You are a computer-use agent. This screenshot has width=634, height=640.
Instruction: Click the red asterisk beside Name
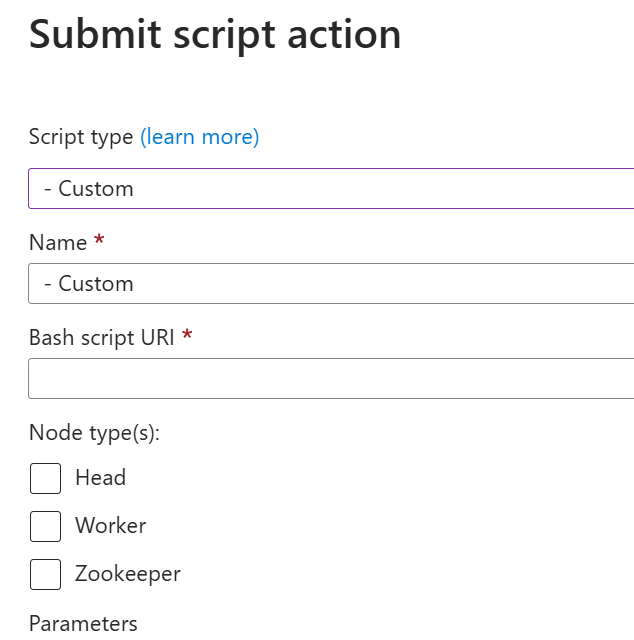[98, 242]
